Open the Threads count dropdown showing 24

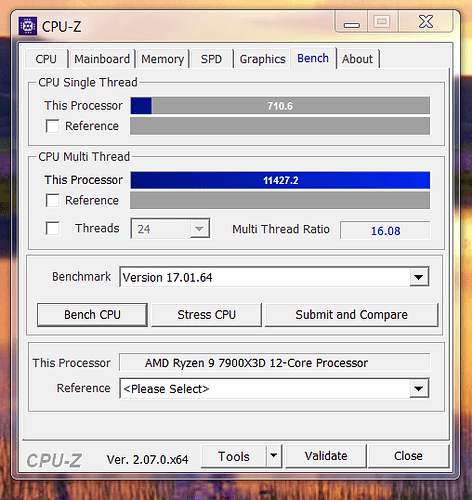coord(170,229)
